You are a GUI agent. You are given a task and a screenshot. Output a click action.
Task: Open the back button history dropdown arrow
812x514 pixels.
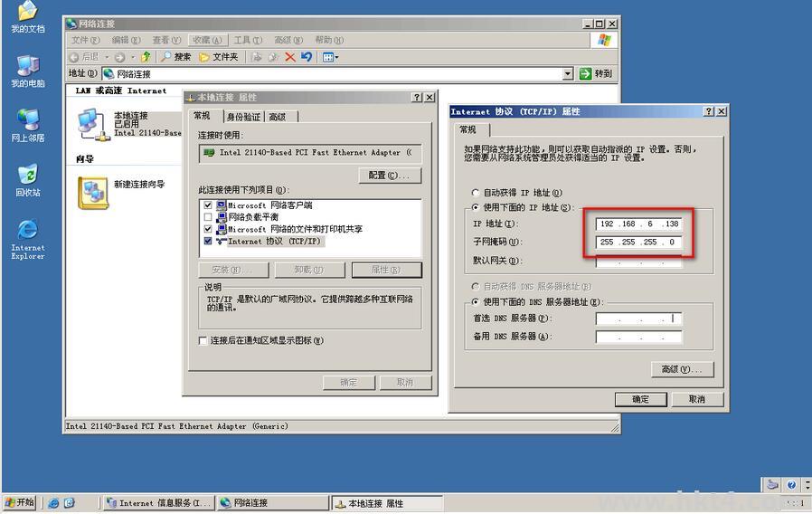click(108, 57)
